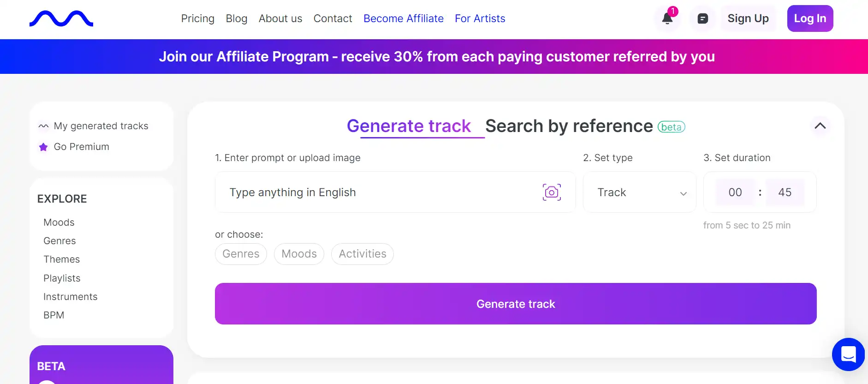Click the seconds field showing 45
The height and width of the screenshot is (384, 868).
785,192
